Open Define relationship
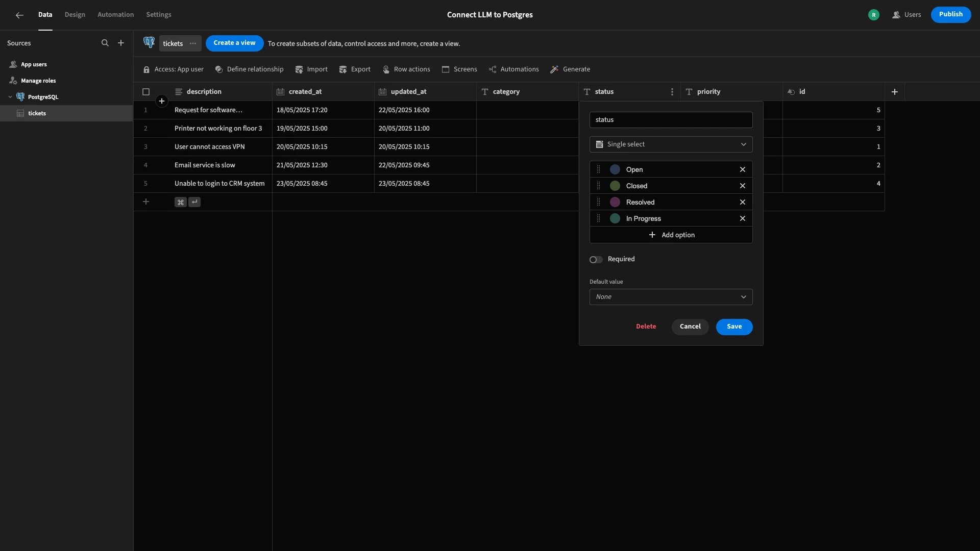This screenshot has width=980, height=551. pos(249,69)
